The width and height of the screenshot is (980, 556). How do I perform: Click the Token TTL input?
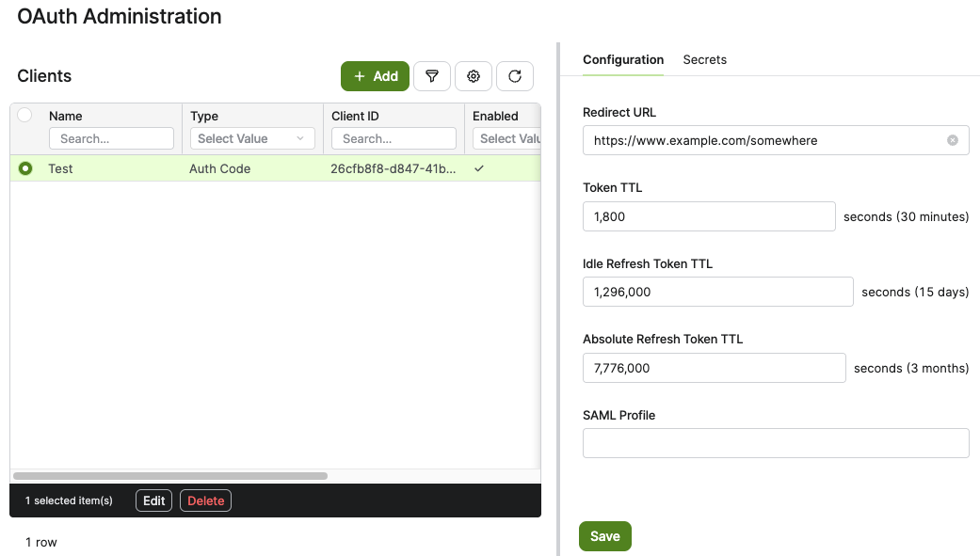click(709, 216)
